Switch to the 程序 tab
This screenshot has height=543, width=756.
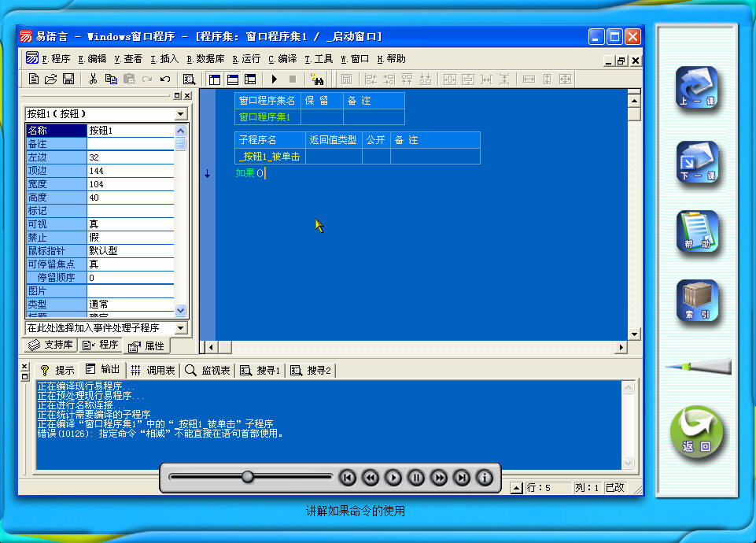[x=100, y=345]
